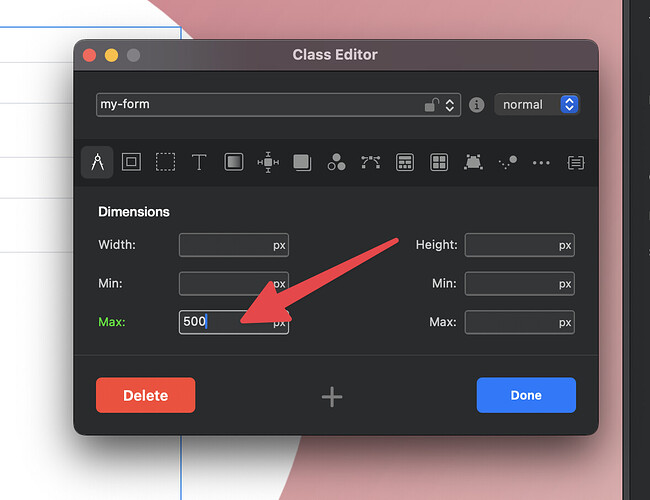Screen dimensions: 650x500
Task: Click the Width input field
Action: click(x=234, y=245)
